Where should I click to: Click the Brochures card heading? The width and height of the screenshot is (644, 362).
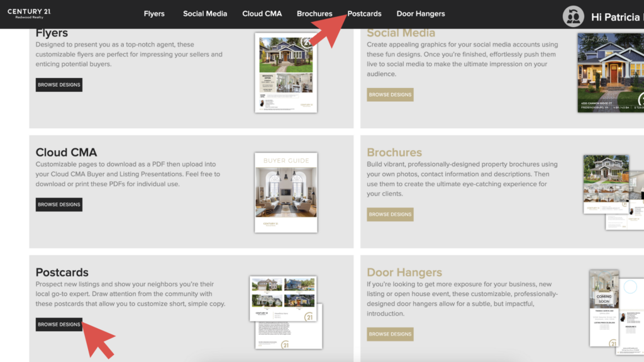pos(394,152)
